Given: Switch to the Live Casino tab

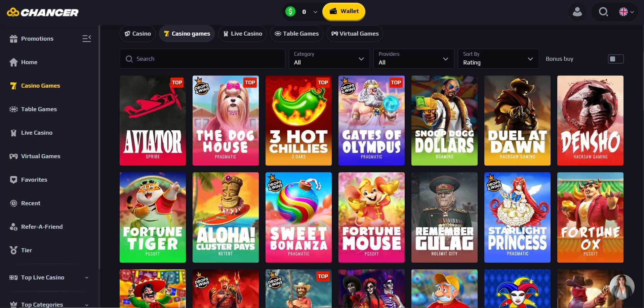Looking at the screenshot, I should pyautogui.click(x=243, y=34).
